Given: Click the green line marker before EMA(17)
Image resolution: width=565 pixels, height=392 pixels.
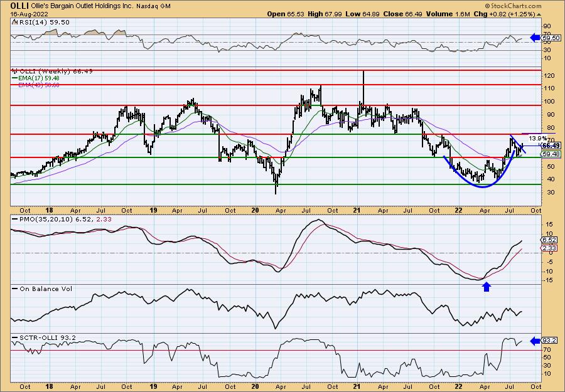Looking at the screenshot, I should (x=14, y=78).
